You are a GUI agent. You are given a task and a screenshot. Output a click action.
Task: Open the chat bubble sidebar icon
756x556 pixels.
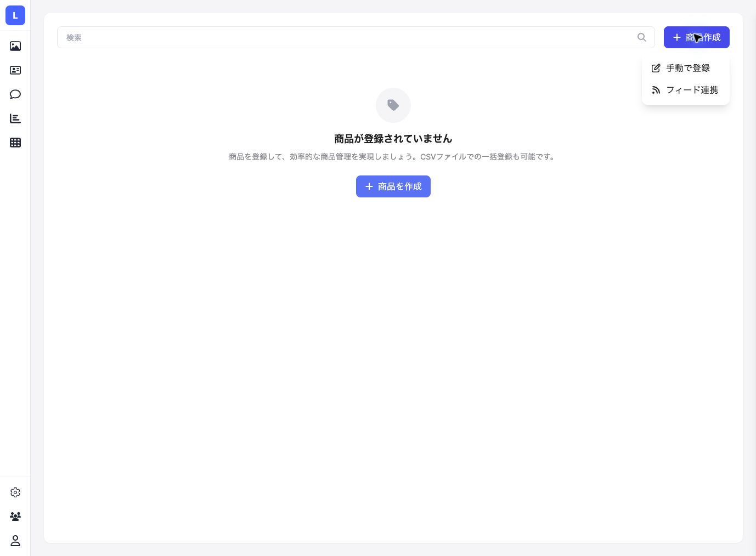pos(15,94)
